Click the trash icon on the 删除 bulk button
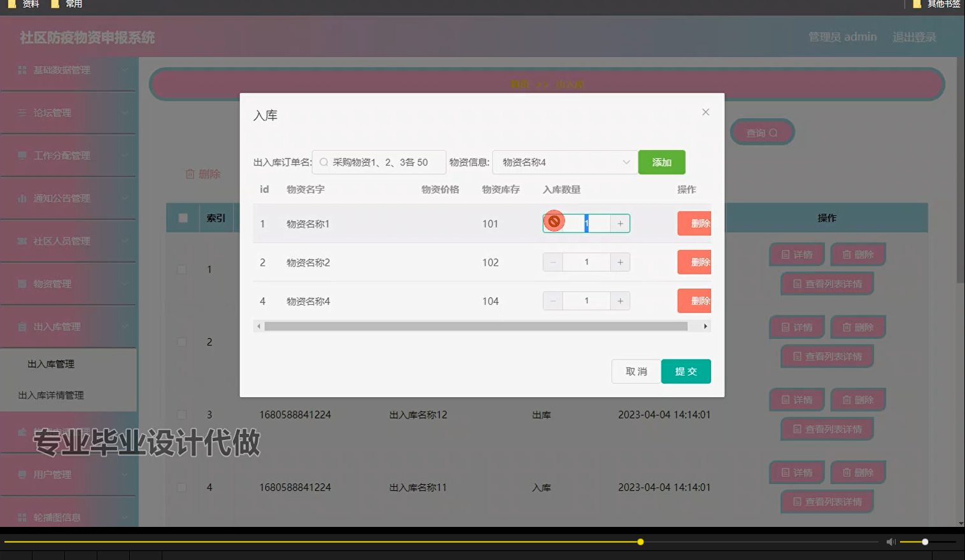This screenshot has height=560, width=965. 190,173
